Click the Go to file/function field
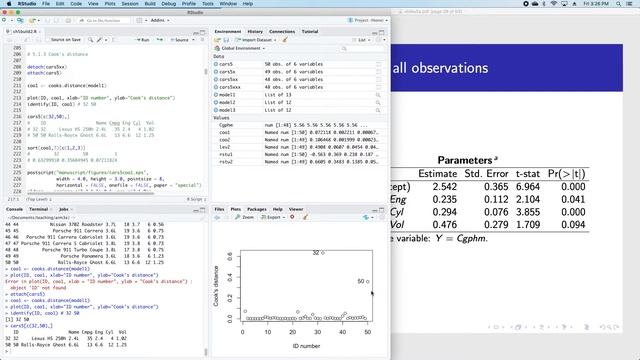This screenshot has width=640, height=360. click(x=105, y=20)
